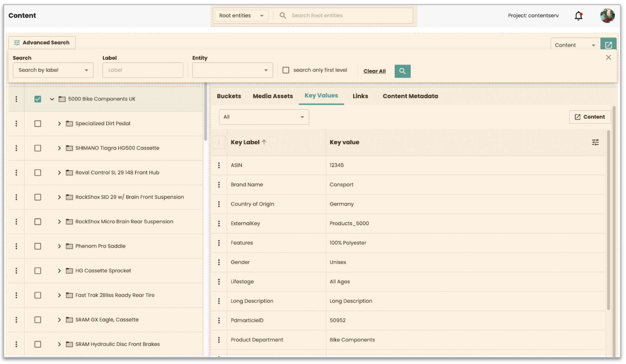Uncheck the 5000 Bike Components UK checkbox
Image resolution: width=626 pixels, height=364 pixels.
(x=38, y=99)
